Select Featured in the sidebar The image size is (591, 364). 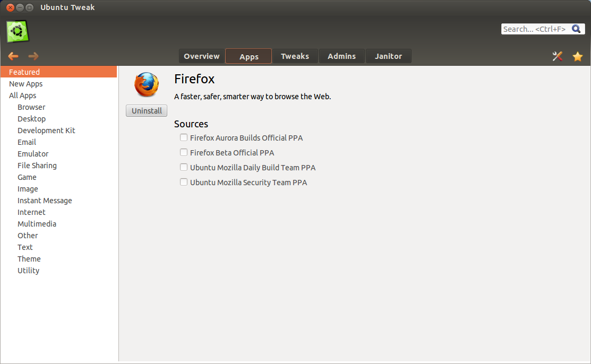click(59, 72)
